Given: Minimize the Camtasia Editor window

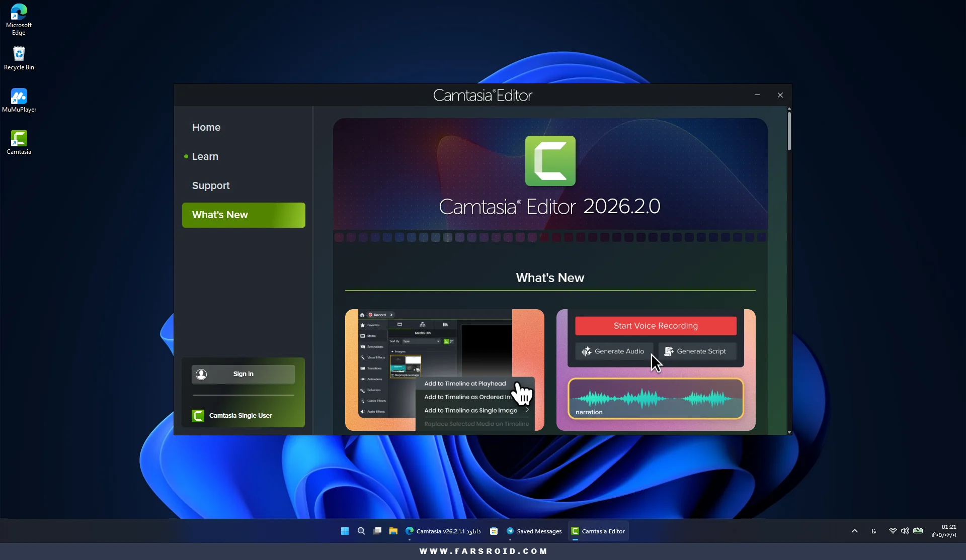Looking at the screenshot, I should (x=757, y=95).
